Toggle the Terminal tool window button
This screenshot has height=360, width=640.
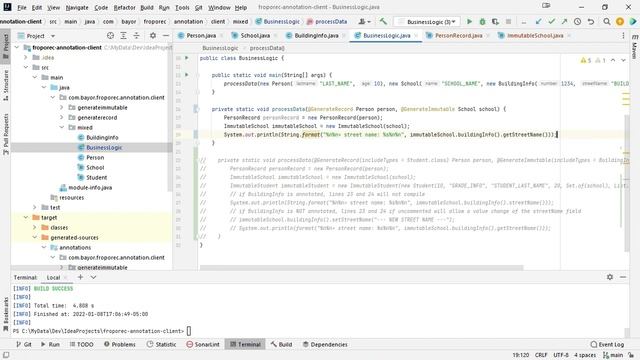pos(245,344)
